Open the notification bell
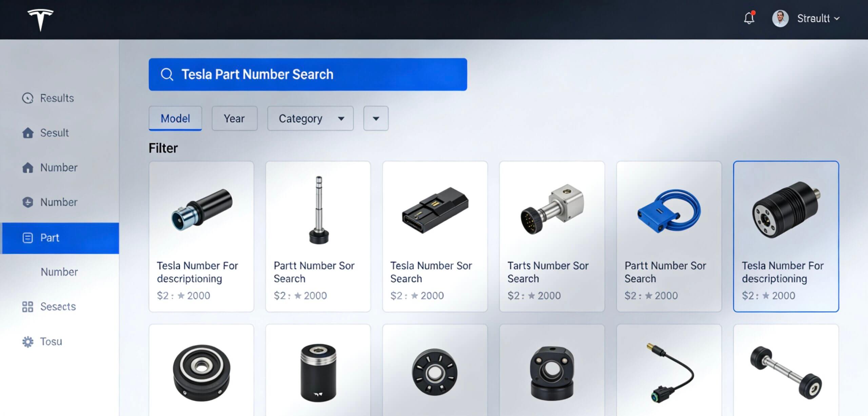Screen dimensions: 868x416 click(x=749, y=18)
